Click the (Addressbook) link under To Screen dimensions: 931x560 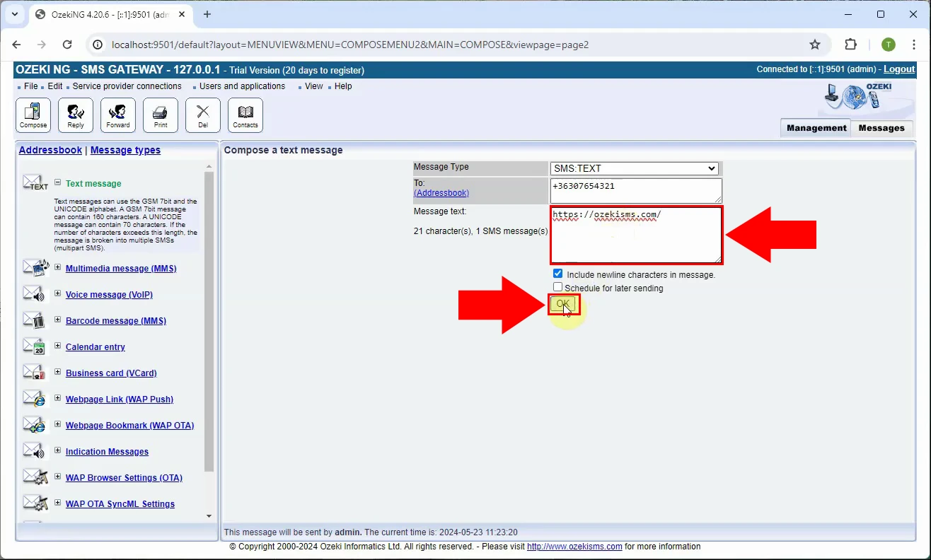click(x=441, y=192)
